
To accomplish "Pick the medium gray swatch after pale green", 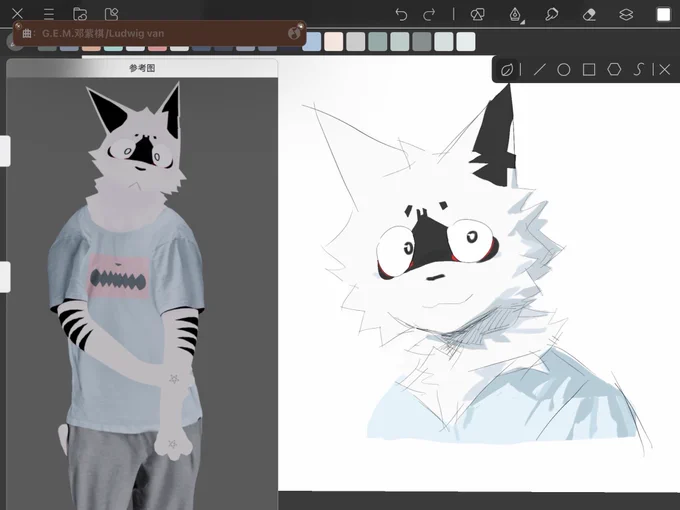I will click(x=422, y=42).
